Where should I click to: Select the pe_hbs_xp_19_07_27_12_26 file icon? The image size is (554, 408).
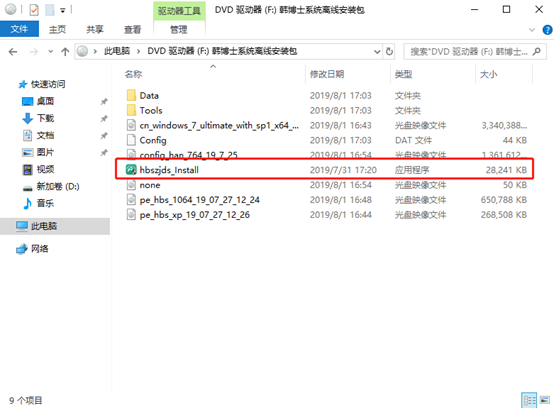131,215
